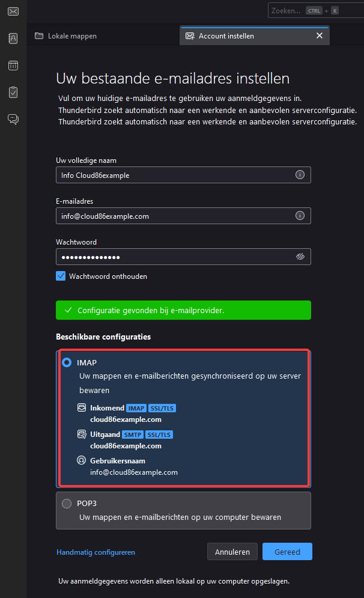Screen dimensions: 364x598
Task: Switch to Lokale mappen tab
Action: tap(65, 36)
